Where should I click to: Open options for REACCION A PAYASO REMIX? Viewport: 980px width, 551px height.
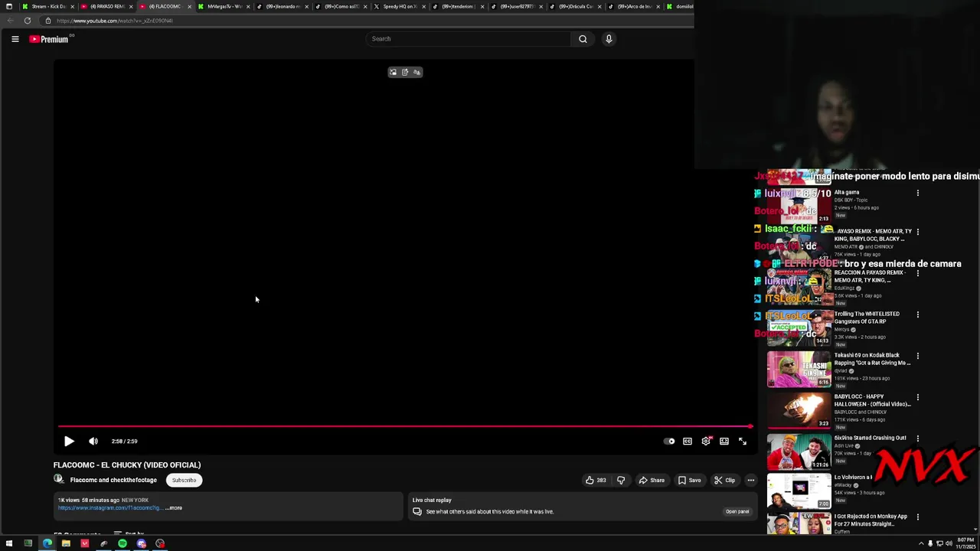point(917,273)
